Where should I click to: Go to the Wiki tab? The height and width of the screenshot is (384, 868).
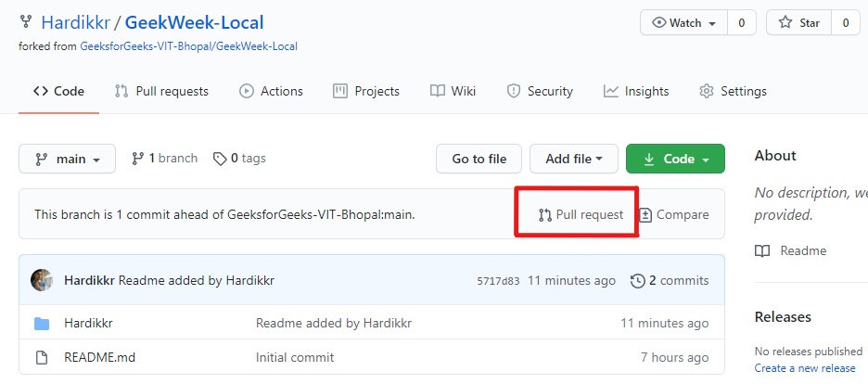[453, 91]
